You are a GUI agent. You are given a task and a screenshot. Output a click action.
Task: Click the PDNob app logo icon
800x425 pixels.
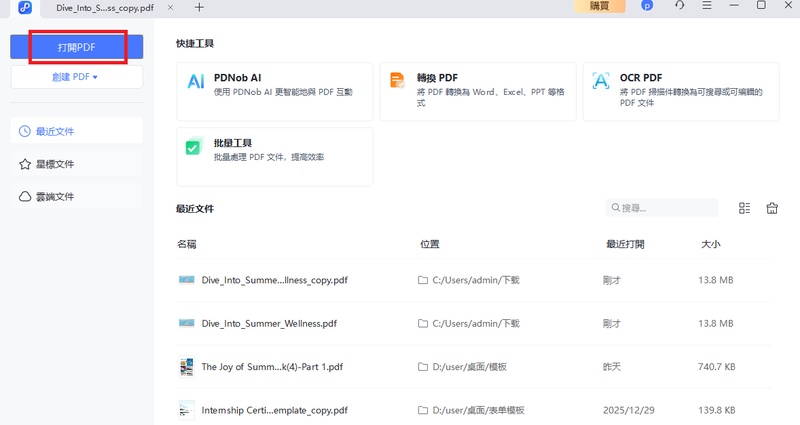[x=24, y=7]
